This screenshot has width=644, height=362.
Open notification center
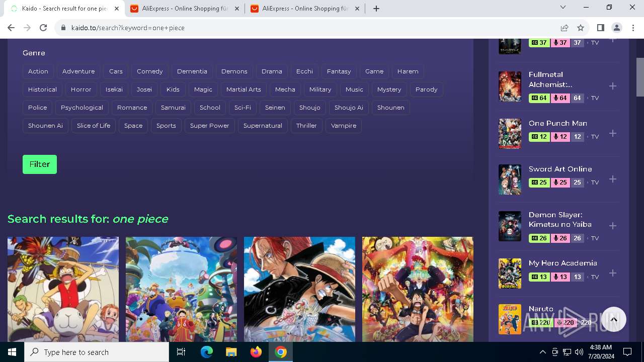[x=627, y=352]
